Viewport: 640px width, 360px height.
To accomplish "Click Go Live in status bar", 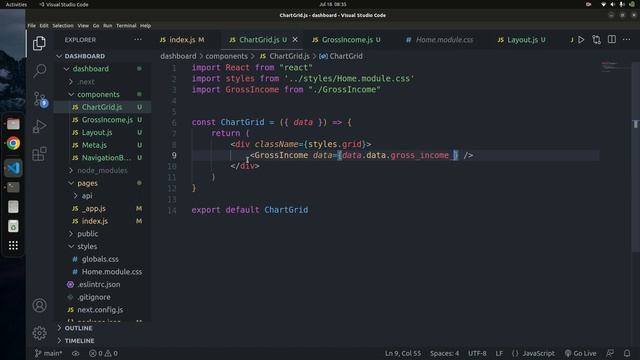I will click(x=580, y=353).
